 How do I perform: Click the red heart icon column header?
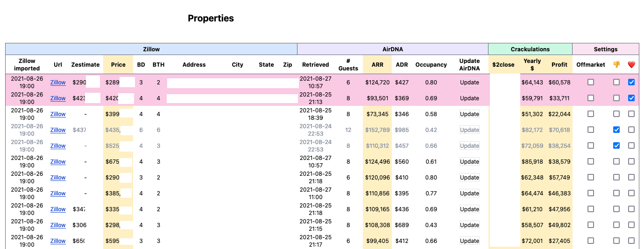631,65
